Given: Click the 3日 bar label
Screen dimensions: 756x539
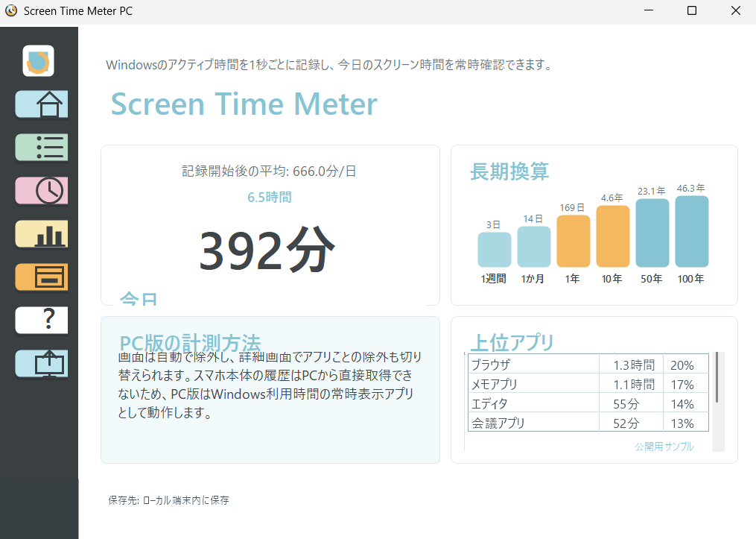Looking at the screenshot, I should (x=493, y=225).
